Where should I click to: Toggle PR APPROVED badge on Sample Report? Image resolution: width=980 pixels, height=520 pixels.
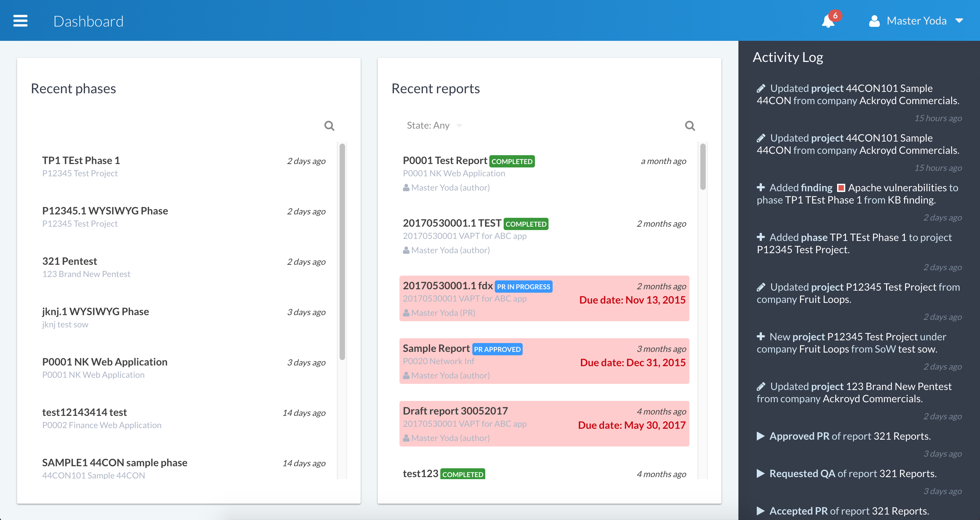(497, 350)
